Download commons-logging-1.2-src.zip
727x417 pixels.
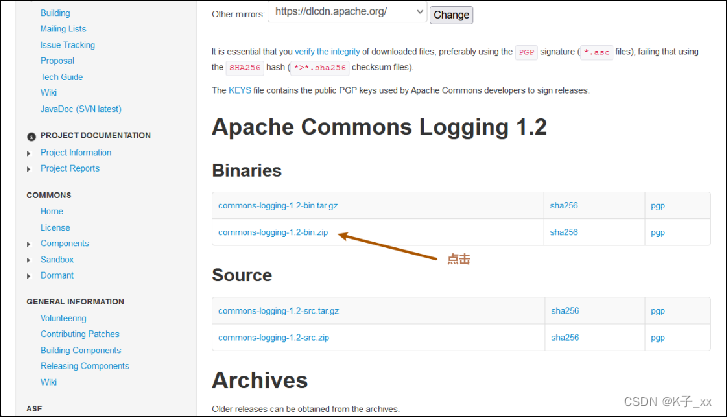(x=274, y=338)
